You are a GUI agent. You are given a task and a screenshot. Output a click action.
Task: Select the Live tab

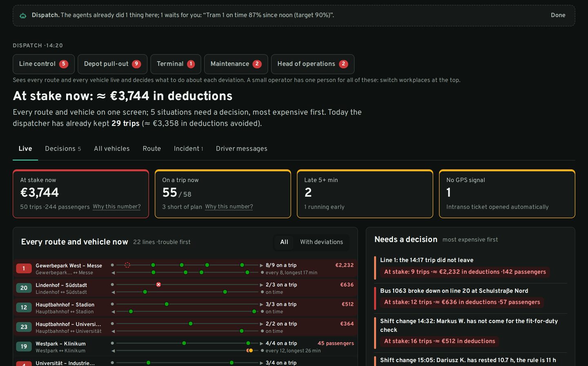pyautogui.click(x=25, y=149)
